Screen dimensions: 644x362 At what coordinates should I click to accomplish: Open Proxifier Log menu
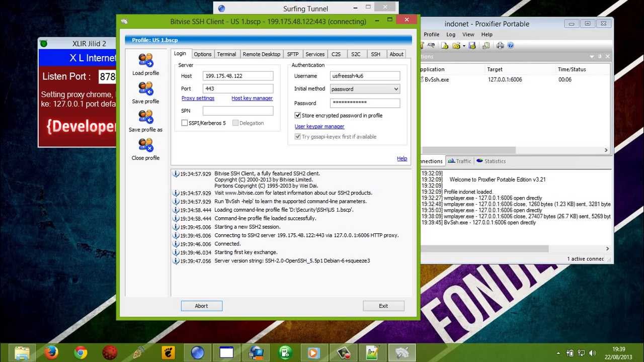451,35
